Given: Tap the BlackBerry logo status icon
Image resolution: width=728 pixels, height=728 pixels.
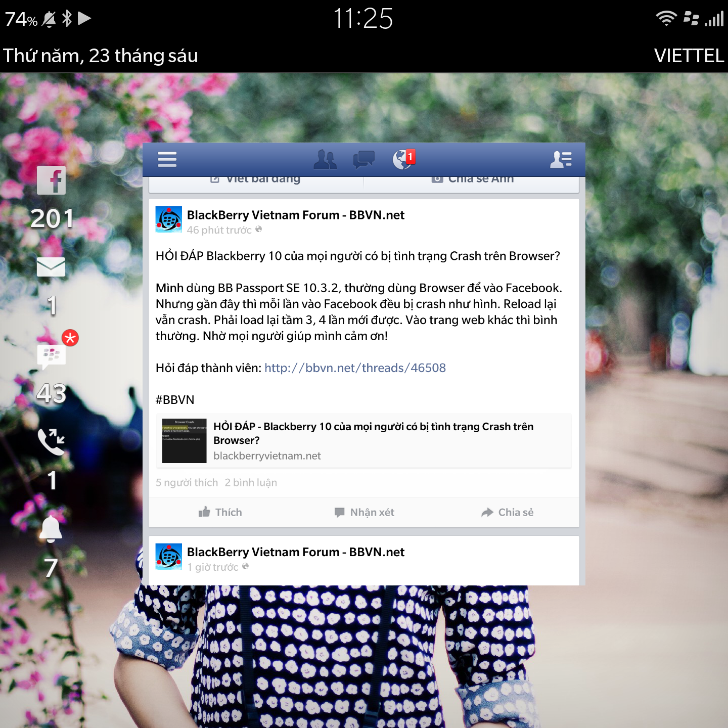Looking at the screenshot, I should coord(691,18).
